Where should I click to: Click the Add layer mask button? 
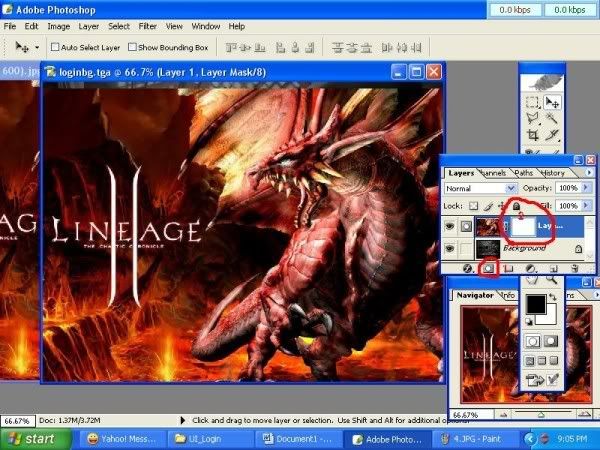tap(488, 269)
